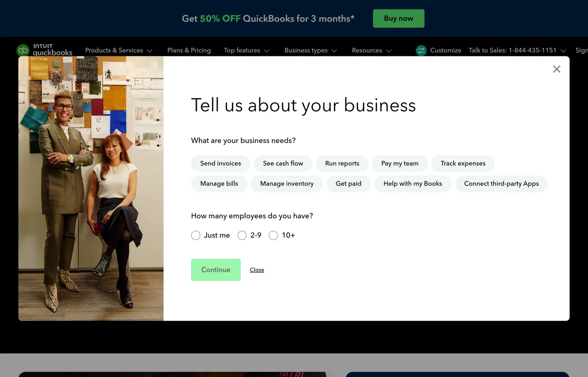Select the 2-9 employees radio button

[242, 235]
